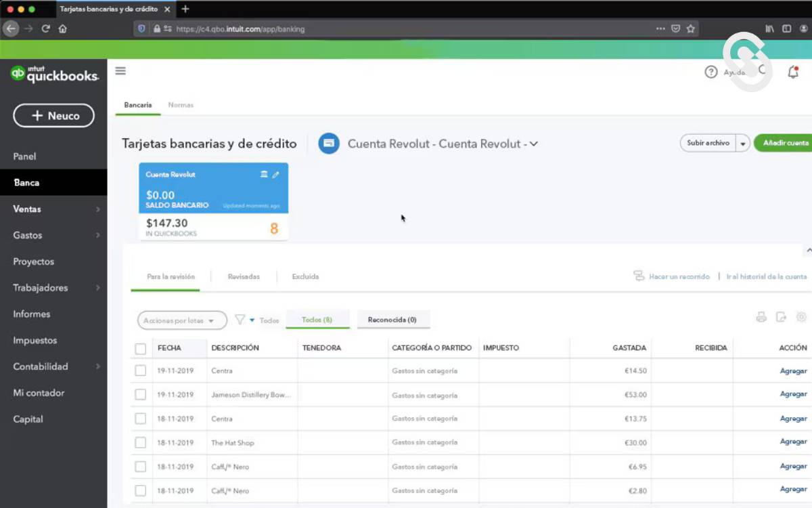Screen dimensions: 812x508
Task: Click the print icon above the table
Action: click(761, 317)
